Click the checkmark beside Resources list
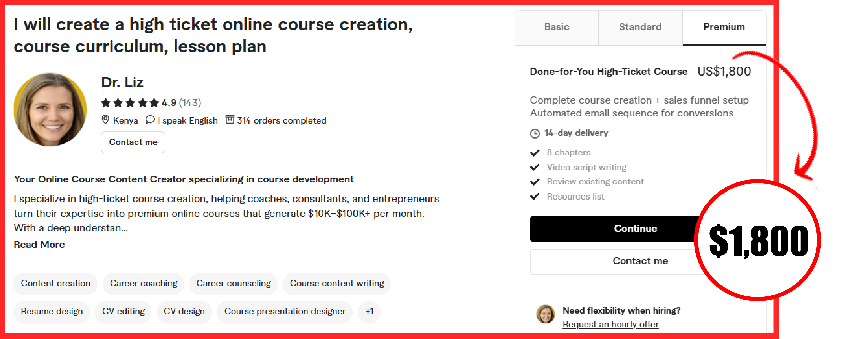Image resolution: width=868 pixels, height=339 pixels. pyautogui.click(x=535, y=196)
